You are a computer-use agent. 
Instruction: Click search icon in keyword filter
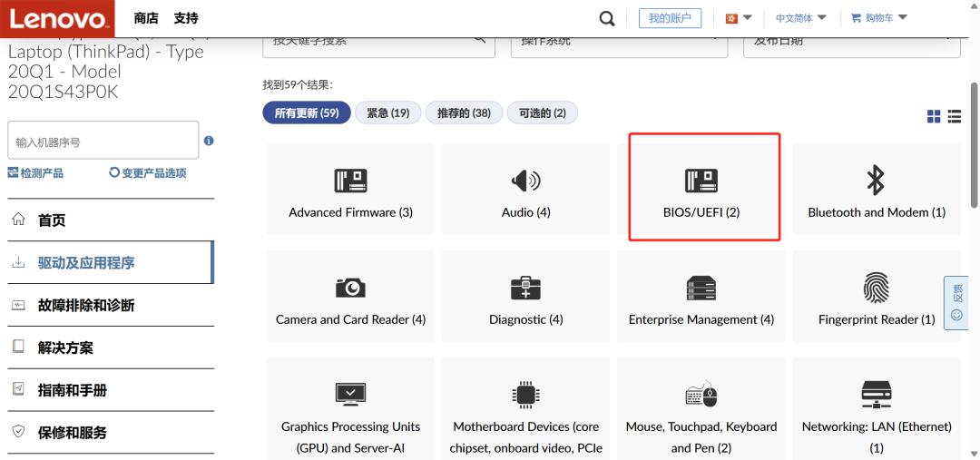click(479, 39)
